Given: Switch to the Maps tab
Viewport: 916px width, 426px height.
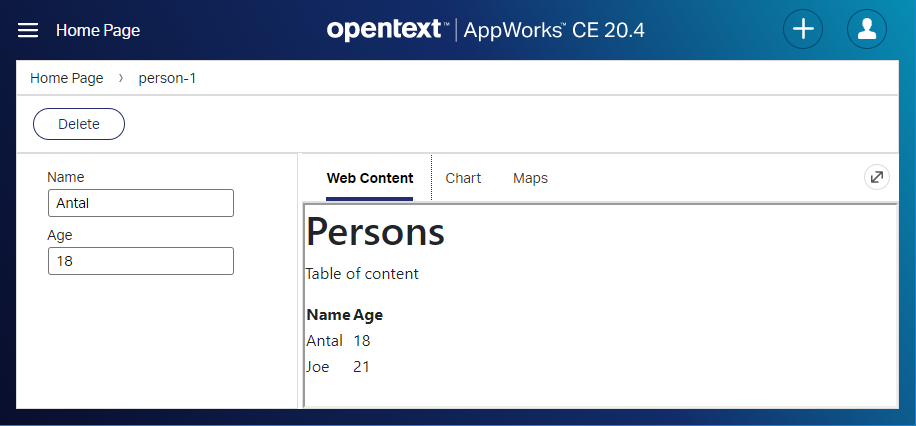Looking at the screenshot, I should [530, 178].
